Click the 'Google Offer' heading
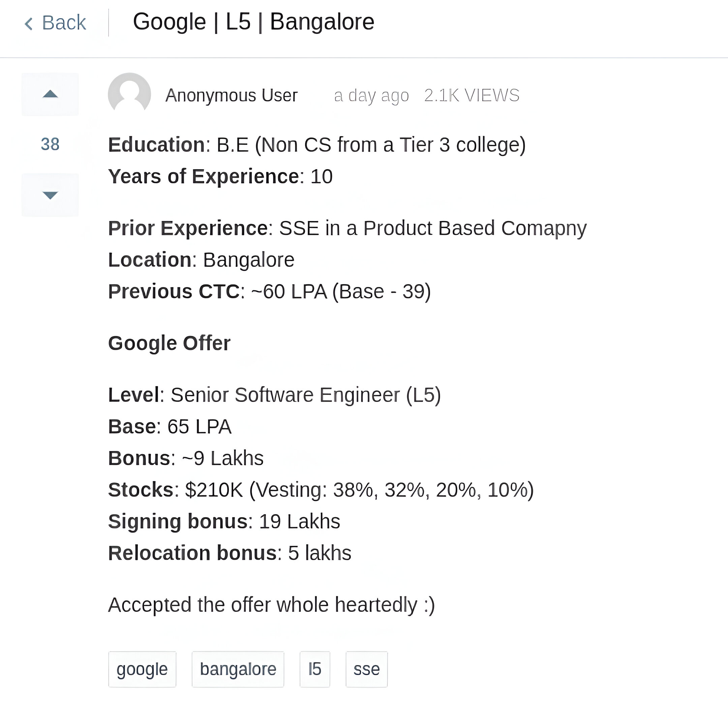Image resolution: width=728 pixels, height=721 pixels. coord(169,343)
